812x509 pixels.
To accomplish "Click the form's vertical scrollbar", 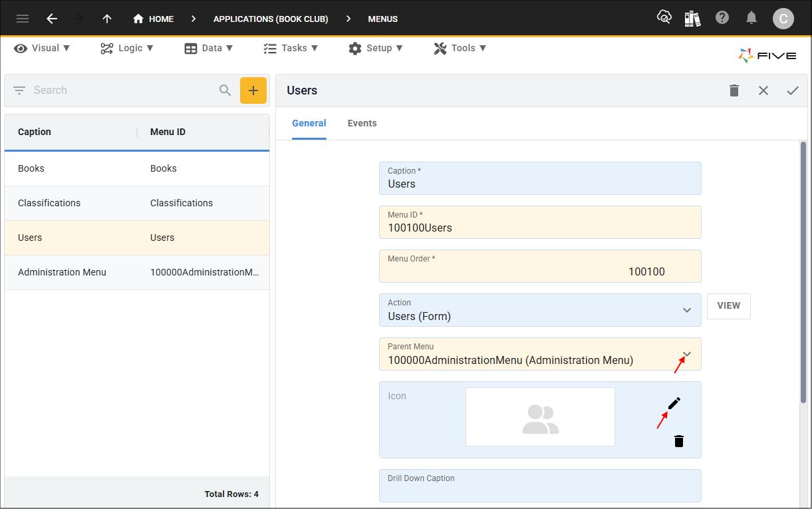I will [803, 273].
